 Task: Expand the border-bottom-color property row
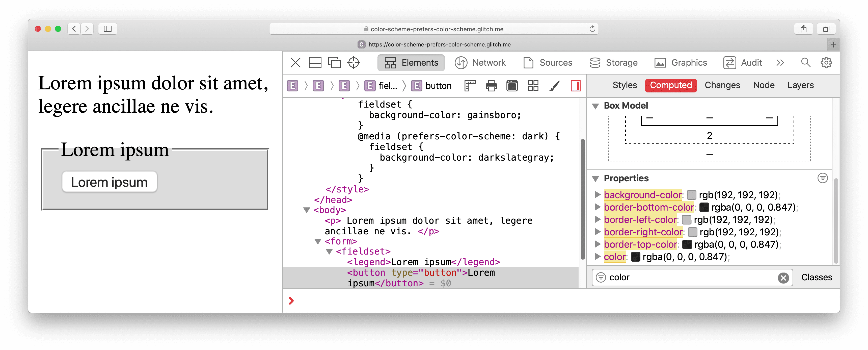point(599,207)
